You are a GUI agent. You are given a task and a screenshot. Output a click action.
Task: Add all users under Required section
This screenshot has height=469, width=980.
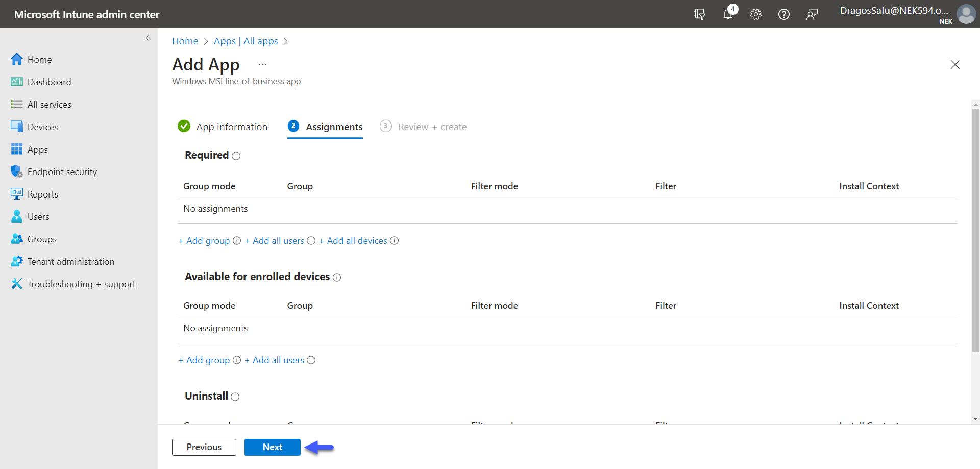click(x=275, y=241)
